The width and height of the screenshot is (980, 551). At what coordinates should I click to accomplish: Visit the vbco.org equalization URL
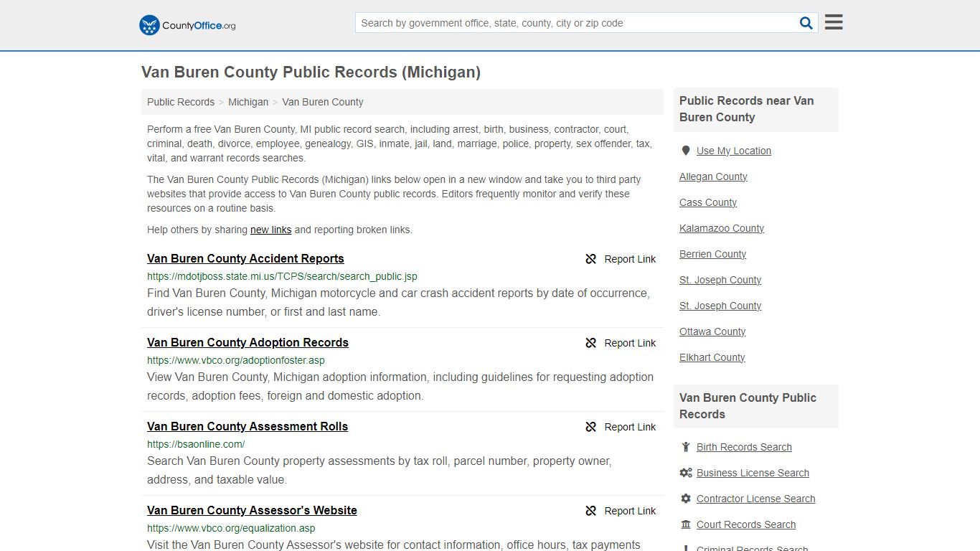(231, 528)
